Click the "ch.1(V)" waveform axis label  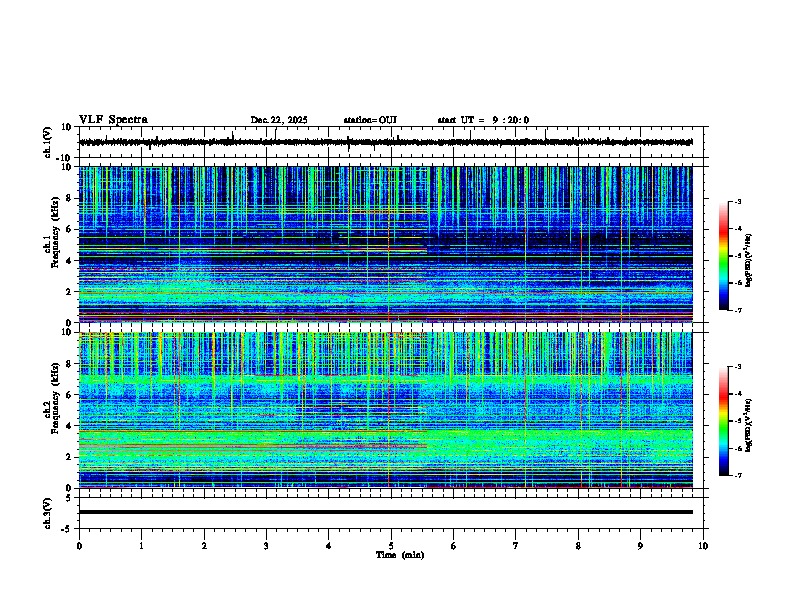pyautogui.click(x=48, y=142)
